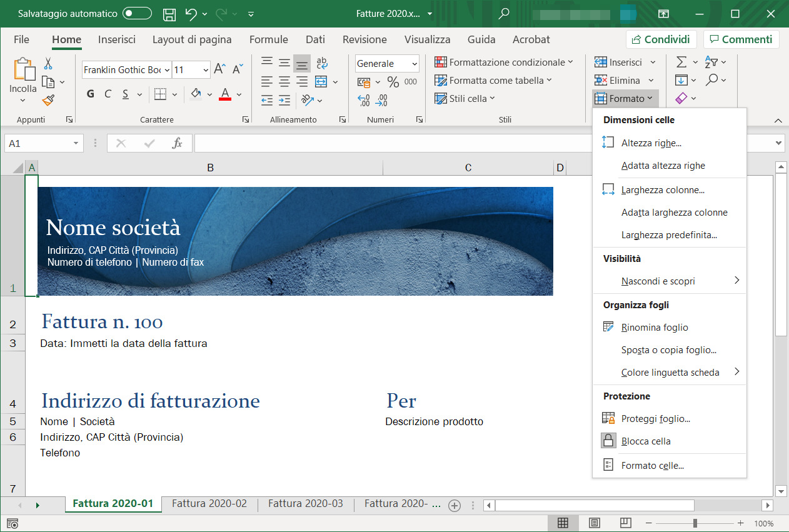This screenshot has width=789, height=532.
Task: Toggle the Salvataggio automatico switch
Action: (137, 13)
